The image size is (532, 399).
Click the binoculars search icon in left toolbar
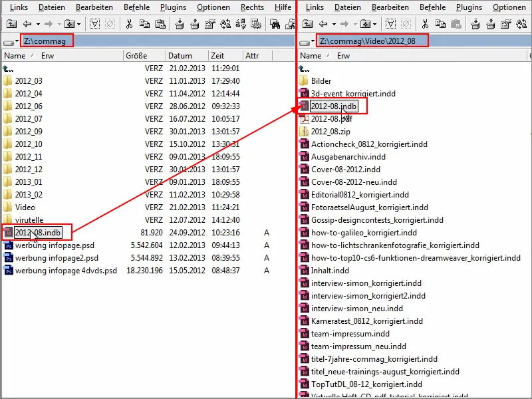click(275, 24)
